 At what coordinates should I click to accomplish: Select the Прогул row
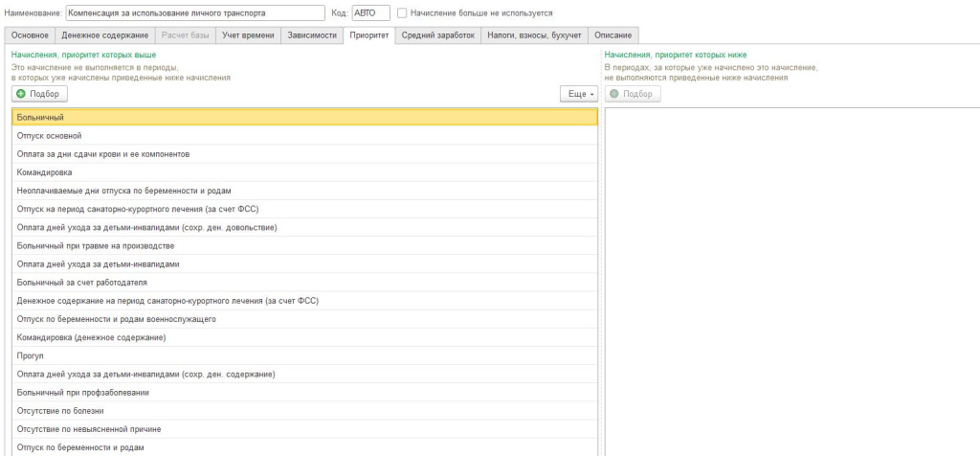click(x=304, y=355)
